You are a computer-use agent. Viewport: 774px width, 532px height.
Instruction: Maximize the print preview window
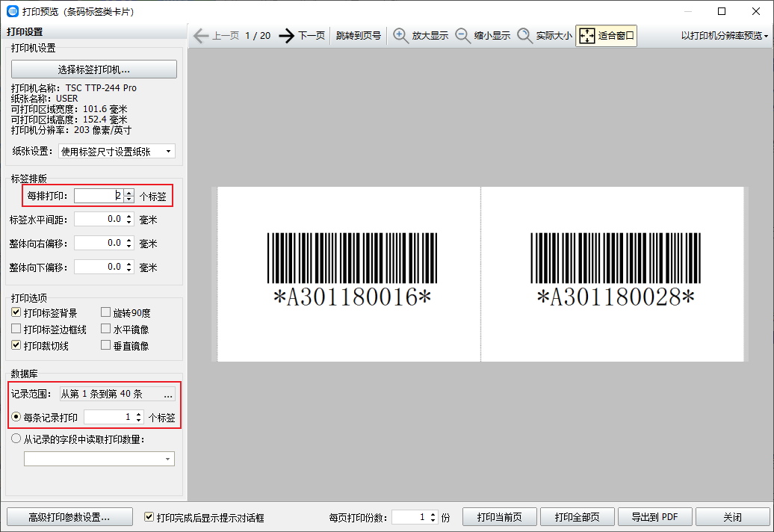(x=722, y=11)
